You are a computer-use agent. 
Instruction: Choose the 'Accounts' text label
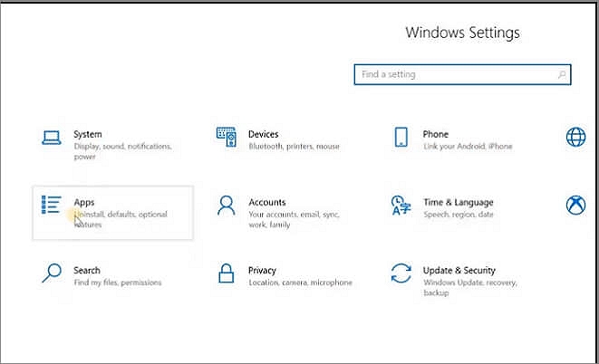coord(267,202)
